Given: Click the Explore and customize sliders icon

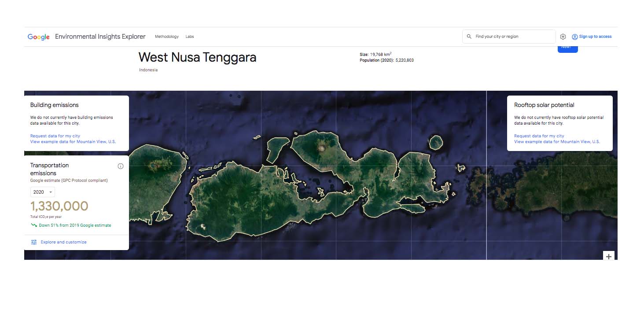Looking at the screenshot, I should click(x=34, y=242).
